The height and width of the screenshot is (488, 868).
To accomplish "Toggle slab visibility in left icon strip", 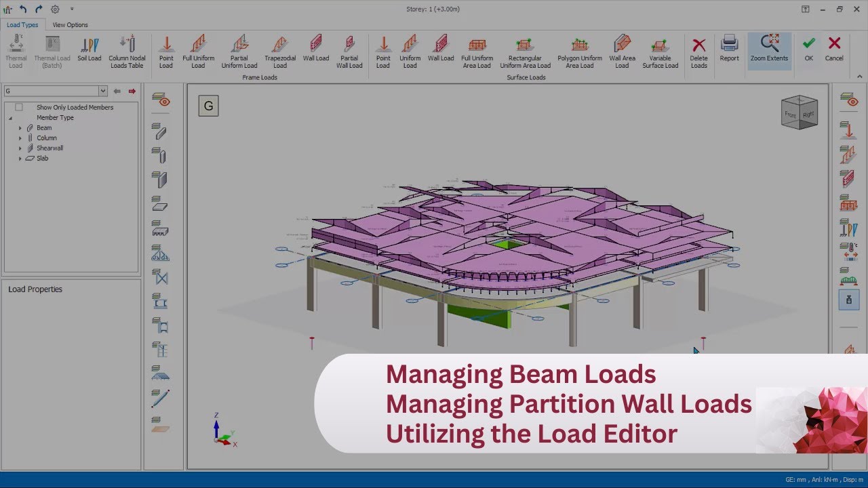I will pyautogui.click(x=160, y=204).
